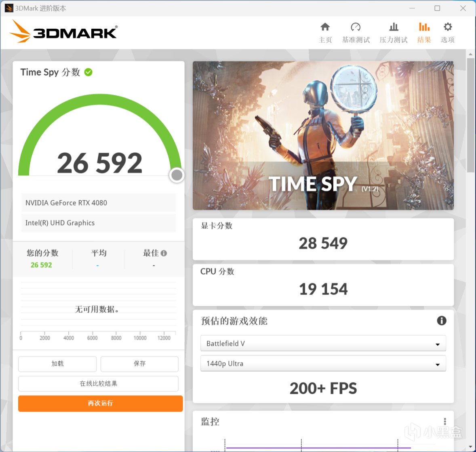The width and height of the screenshot is (476, 452).
Task: Click NVIDIA GeForce RTX 4080 row
Action: [x=98, y=203]
